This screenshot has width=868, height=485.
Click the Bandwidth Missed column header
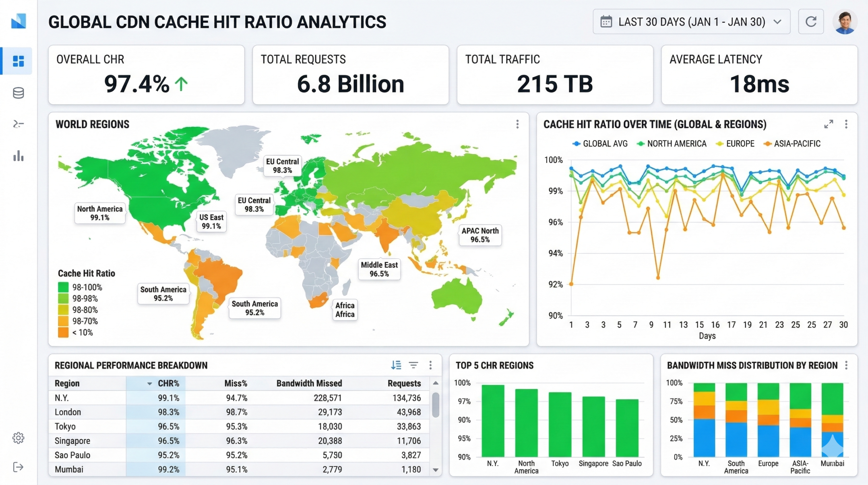[309, 384]
